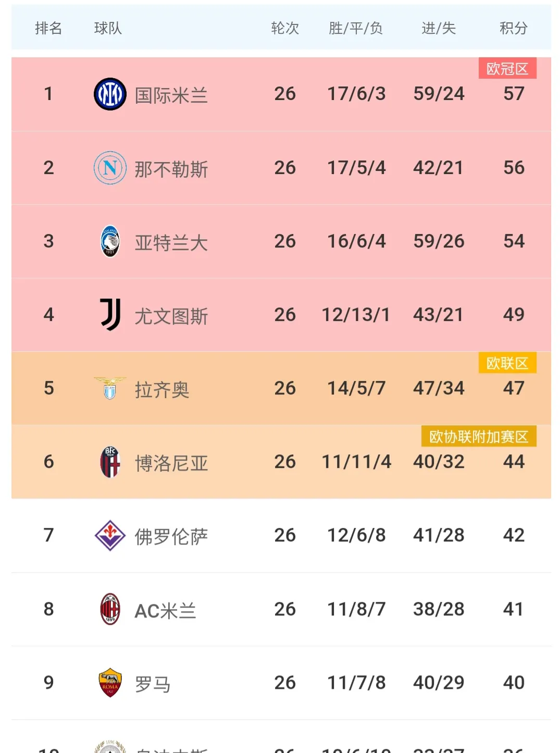Select the row for 拉齐奥
Image resolution: width=560 pixels, height=753 pixels.
coord(280,388)
